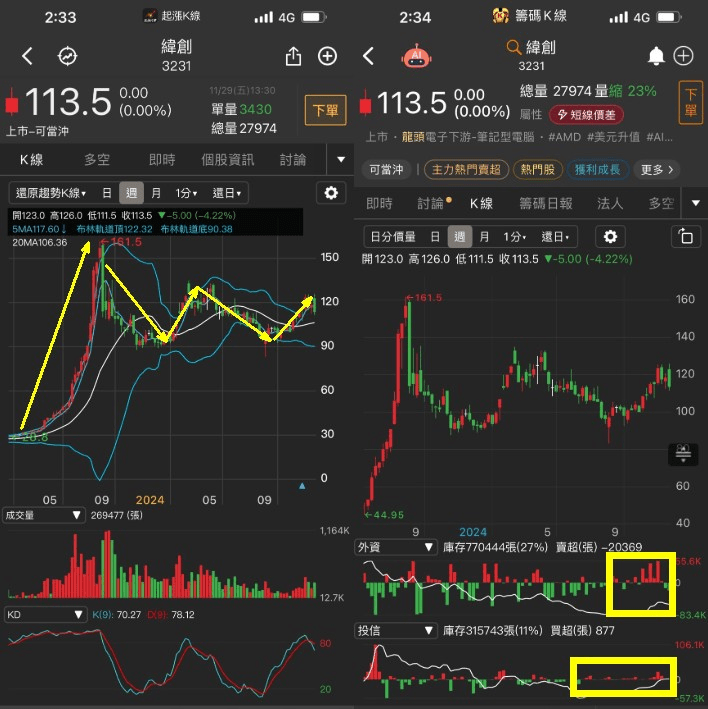
Task: Rotate chart to landscape view
Action: pos(686,236)
